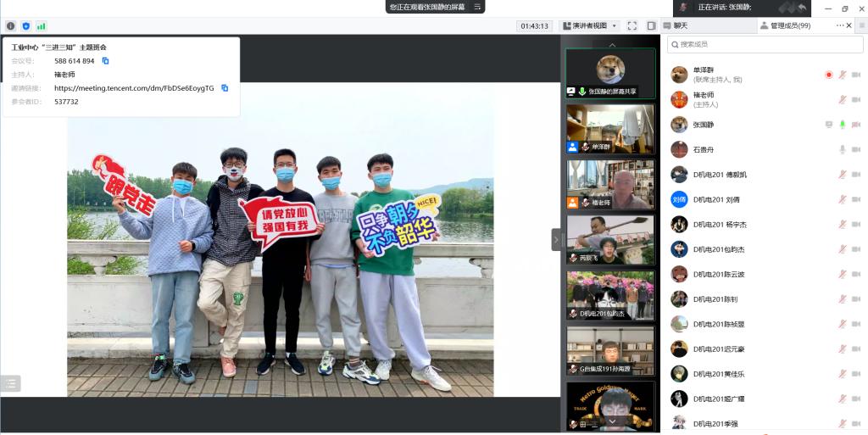Copy the meeting number 588 614 894

coord(106,61)
